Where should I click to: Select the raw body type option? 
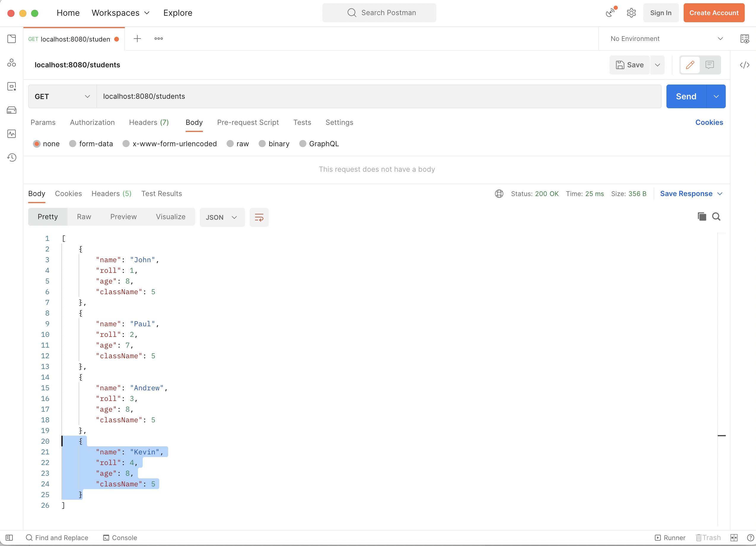[x=238, y=144]
